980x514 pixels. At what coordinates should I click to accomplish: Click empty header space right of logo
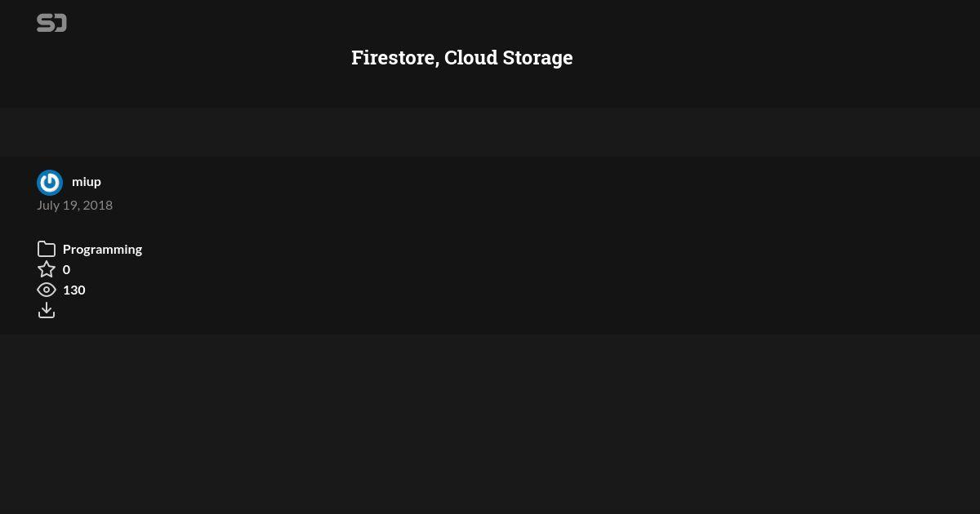pos(523,23)
